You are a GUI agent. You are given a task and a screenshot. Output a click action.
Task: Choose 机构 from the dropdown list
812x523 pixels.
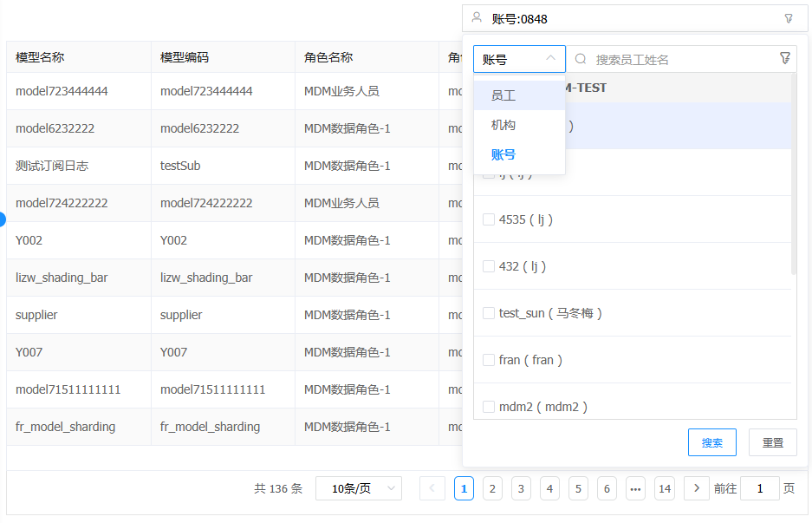[503, 125]
